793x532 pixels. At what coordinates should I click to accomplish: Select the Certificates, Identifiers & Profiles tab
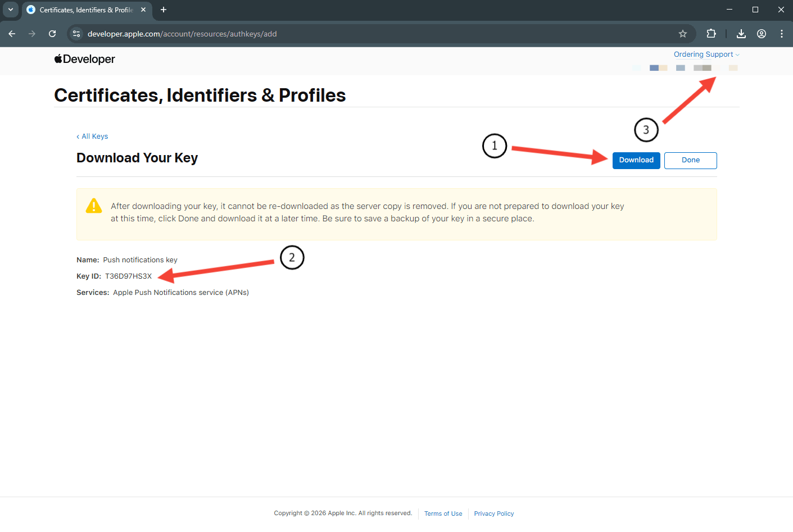87,10
